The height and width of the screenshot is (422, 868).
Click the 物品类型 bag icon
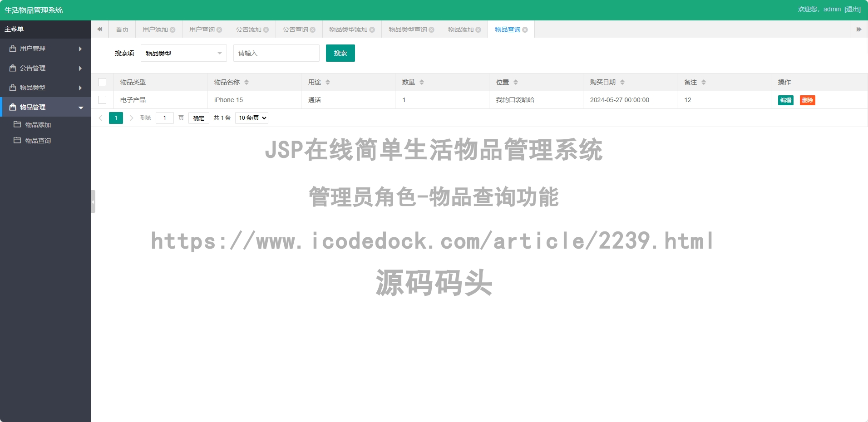tap(13, 88)
